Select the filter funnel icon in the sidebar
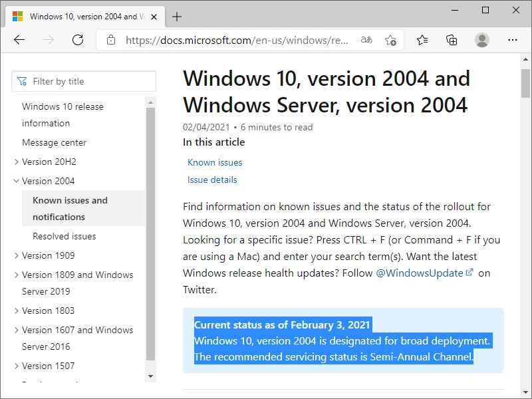 pos(21,80)
